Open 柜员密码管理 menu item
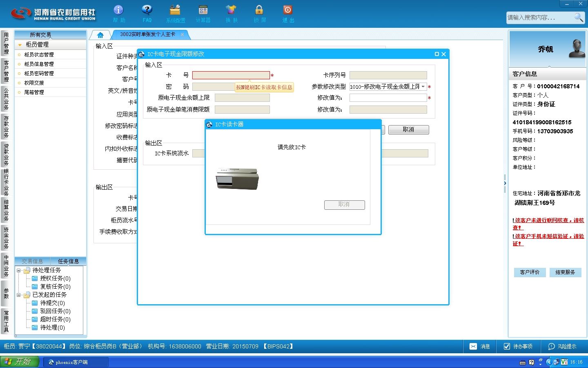The image size is (588, 368). pyautogui.click(x=39, y=73)
